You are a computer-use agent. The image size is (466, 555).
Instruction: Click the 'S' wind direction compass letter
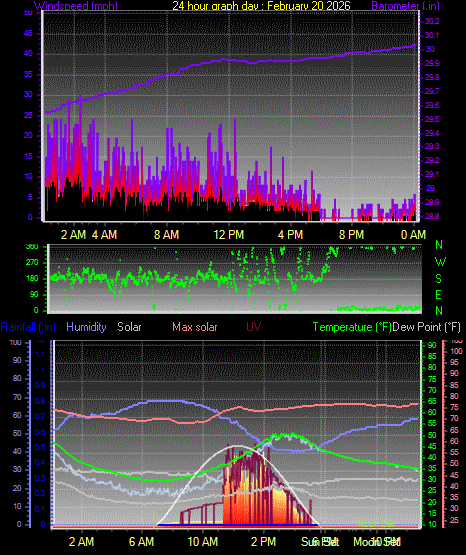(439, 279)
